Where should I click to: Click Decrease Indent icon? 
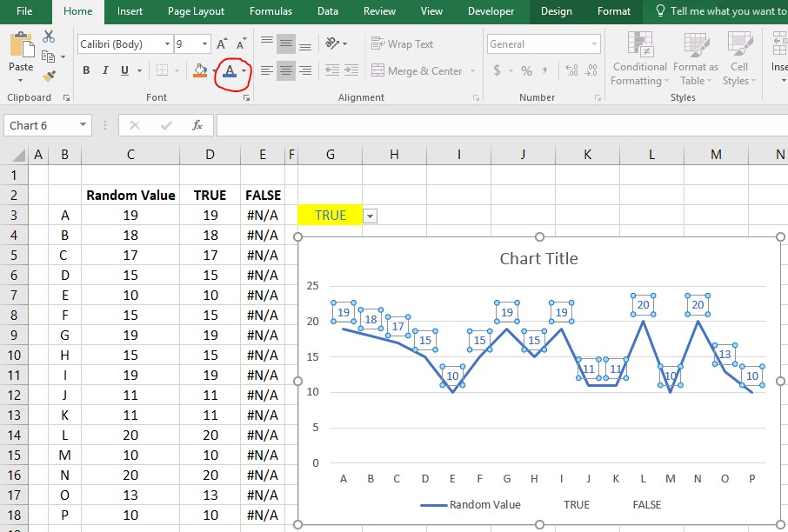[332, 70]
